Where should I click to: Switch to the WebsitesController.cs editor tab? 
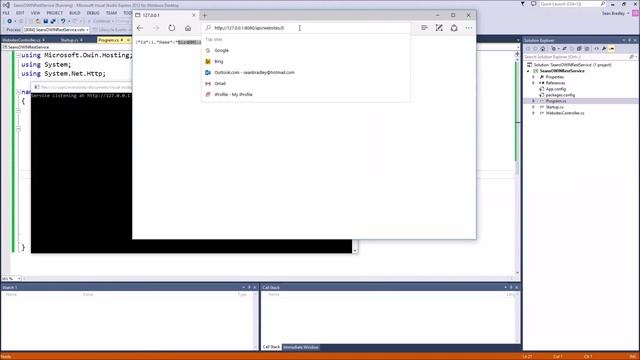pos(23,40)
